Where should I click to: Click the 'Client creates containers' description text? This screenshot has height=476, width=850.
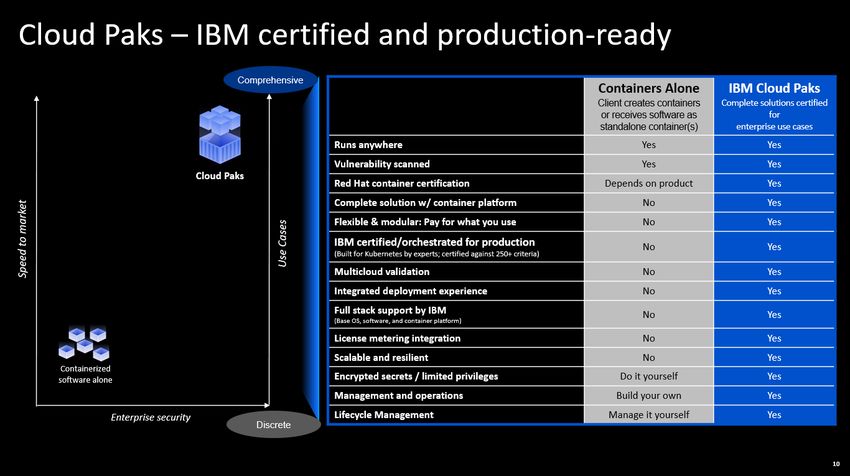648,114
